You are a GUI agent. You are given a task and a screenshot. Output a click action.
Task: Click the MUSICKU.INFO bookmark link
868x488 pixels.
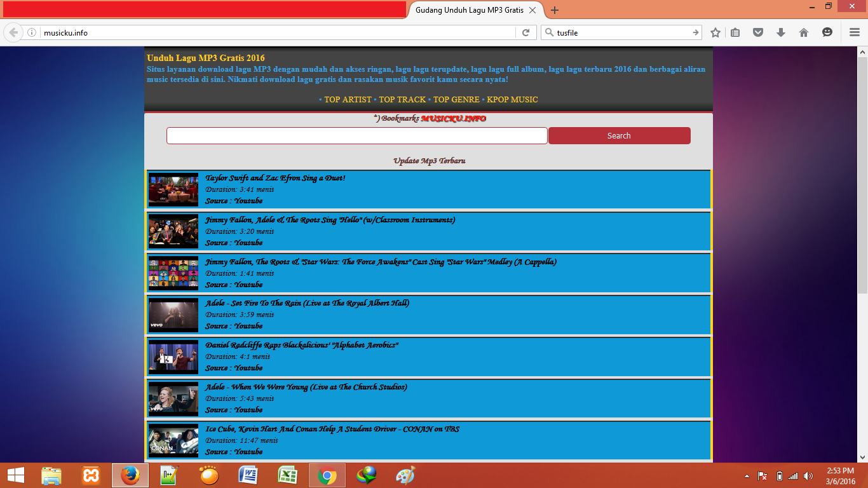coord(454,119)
